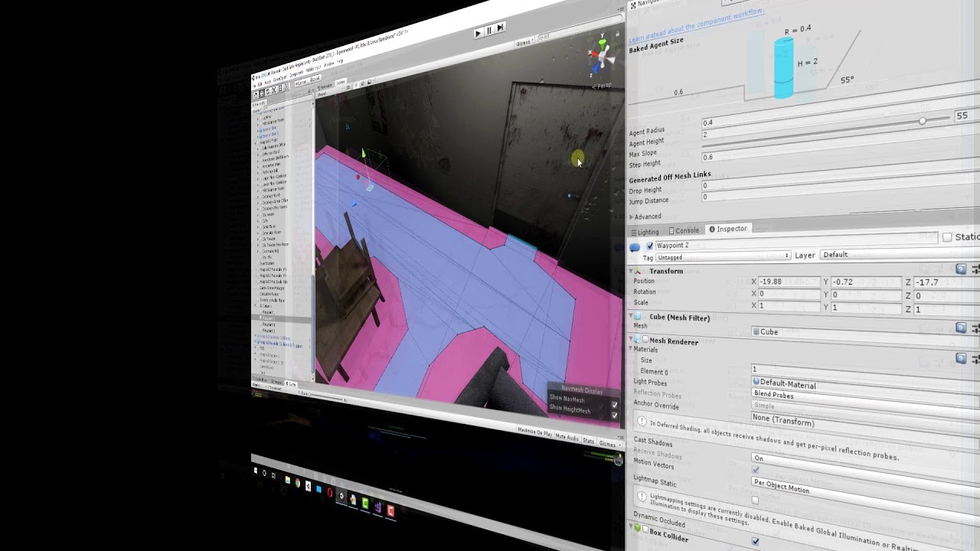Viewport: 980px width, 551px height.
Task: Click the Box Collider component icon
Action: click(x=638, y=527)
